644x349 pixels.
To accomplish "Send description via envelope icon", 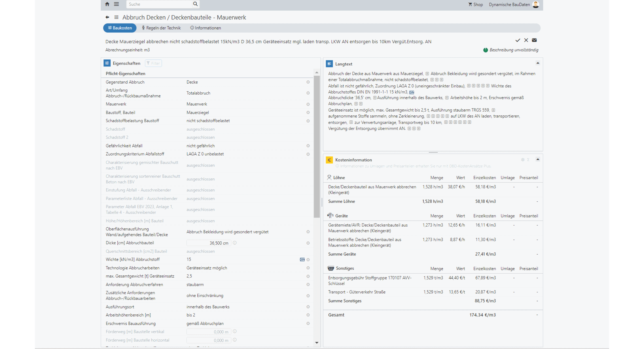I will click(x=534, y=40).
